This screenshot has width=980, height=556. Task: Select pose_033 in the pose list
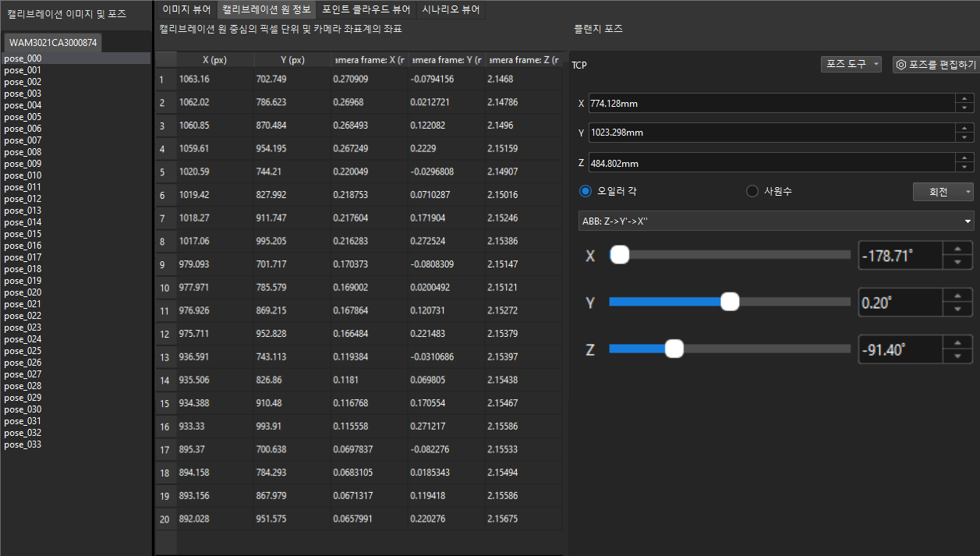tap(76, 444)
